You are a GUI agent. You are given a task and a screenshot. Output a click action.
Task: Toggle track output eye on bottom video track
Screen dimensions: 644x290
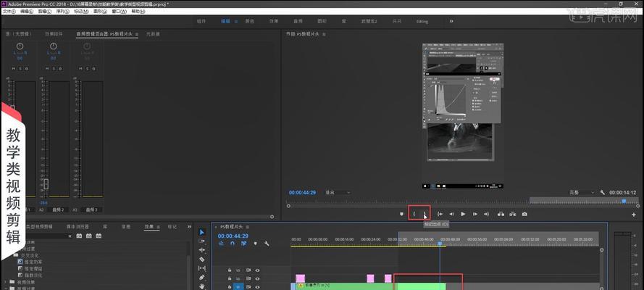point(257,286)
